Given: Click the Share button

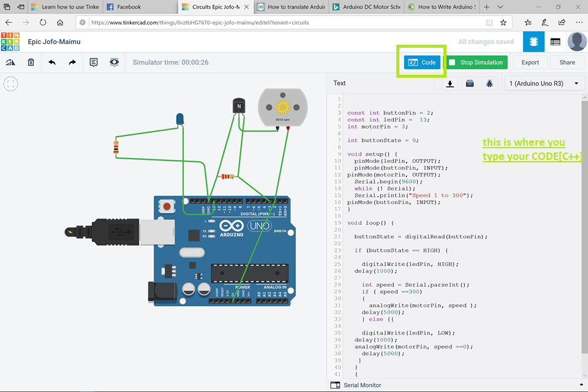Looking at the screenshot, I should pyautogui.click(x=567, y=62).
